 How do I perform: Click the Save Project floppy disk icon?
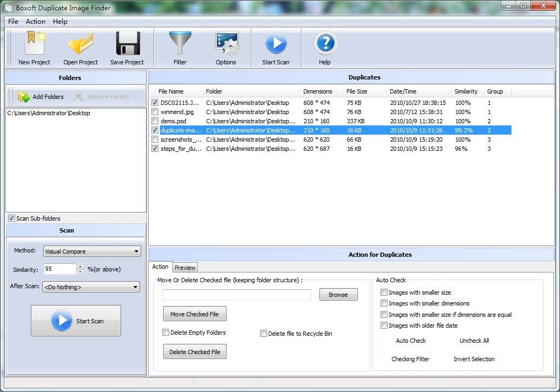[127, 44]
